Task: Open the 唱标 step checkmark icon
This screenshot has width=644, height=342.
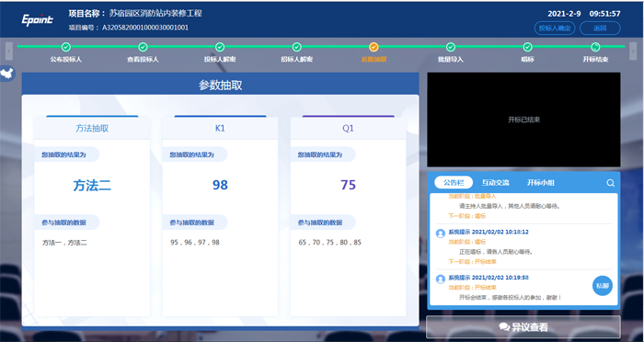Action: 528,47
